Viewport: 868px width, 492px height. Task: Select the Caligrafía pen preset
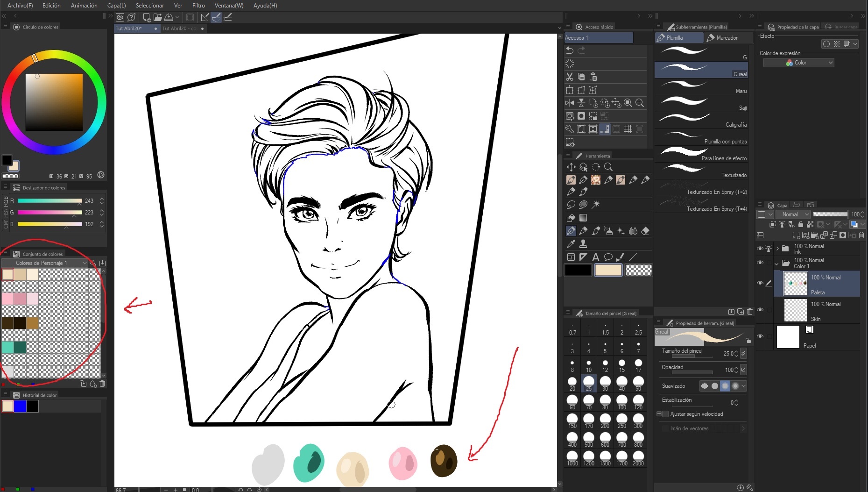pos(701,121)
